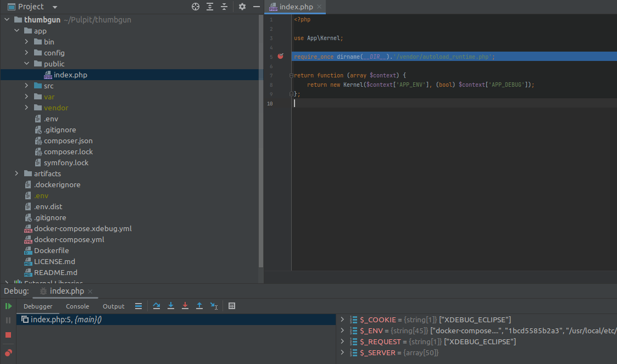Expand the $_ENV variable
This screenshot has width=617, height=364.
(x=342, y=331)
